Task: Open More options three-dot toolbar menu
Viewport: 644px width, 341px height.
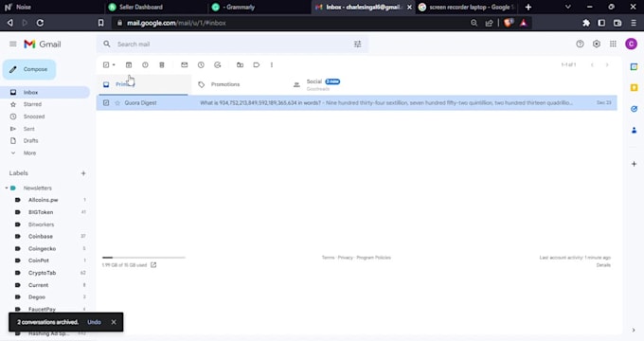Action: (x=272, y=65)
